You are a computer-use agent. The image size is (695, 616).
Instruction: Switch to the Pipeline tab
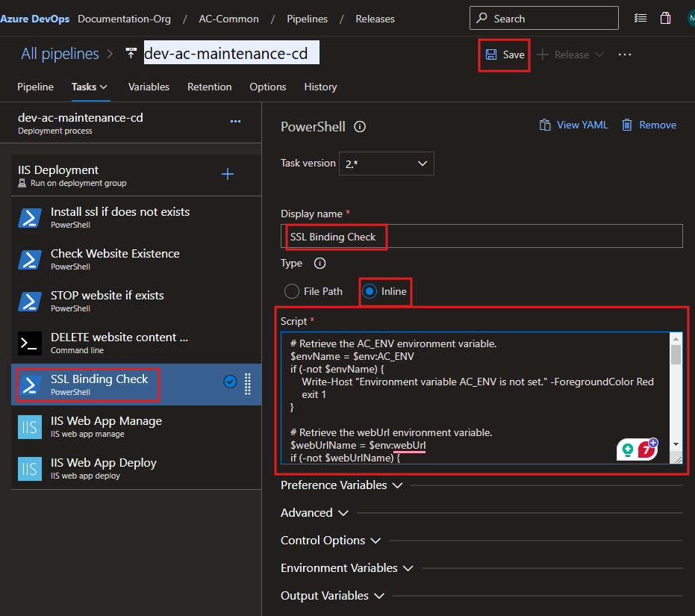(36, 87)
